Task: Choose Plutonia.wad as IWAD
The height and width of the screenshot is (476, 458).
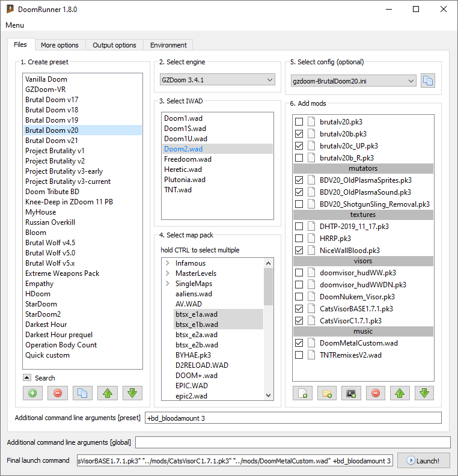Action: coord(218,180)
